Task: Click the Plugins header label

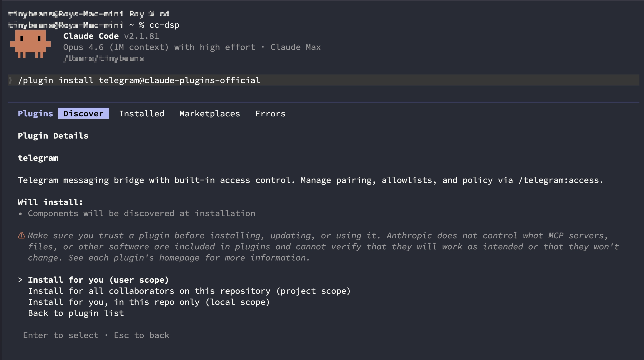Action: click(35, 114)
